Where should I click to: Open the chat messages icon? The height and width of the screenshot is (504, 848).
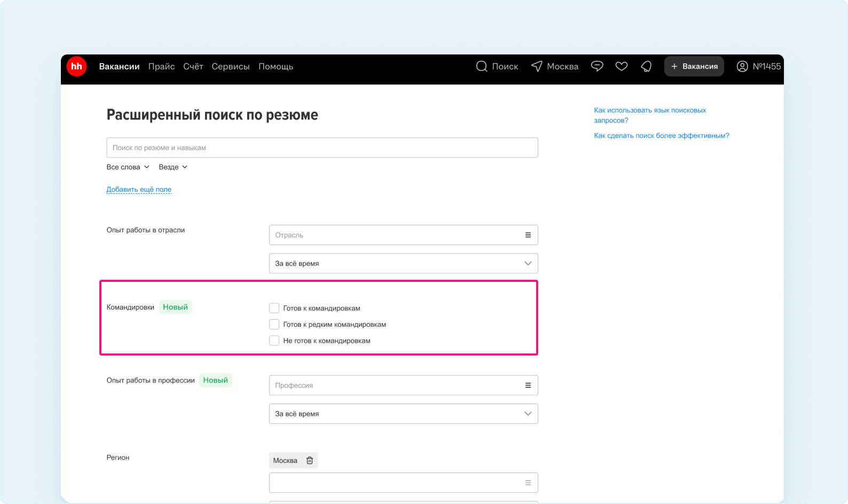(x=597, y=66)
